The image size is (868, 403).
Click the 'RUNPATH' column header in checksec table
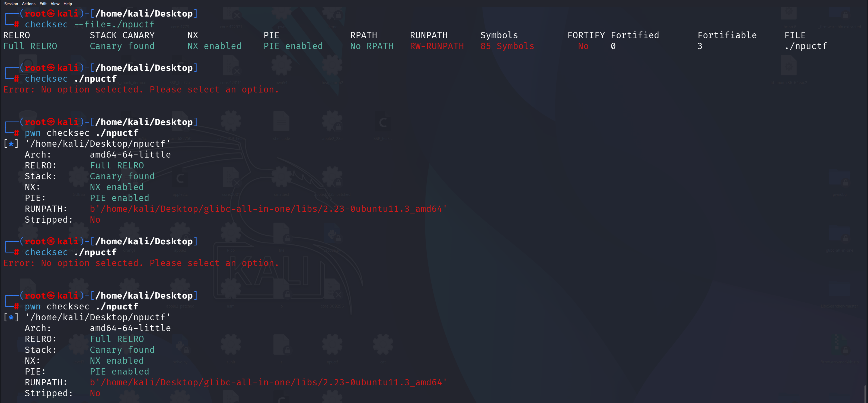tap(429, 35)
